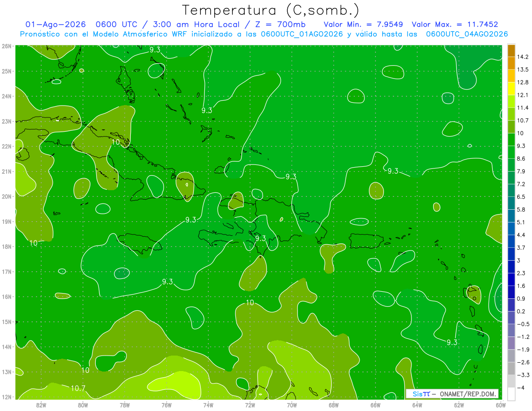
Task: Pick the white swatch below -4 on colorbar
Action: pyautogui.click(x=512, y=394)
